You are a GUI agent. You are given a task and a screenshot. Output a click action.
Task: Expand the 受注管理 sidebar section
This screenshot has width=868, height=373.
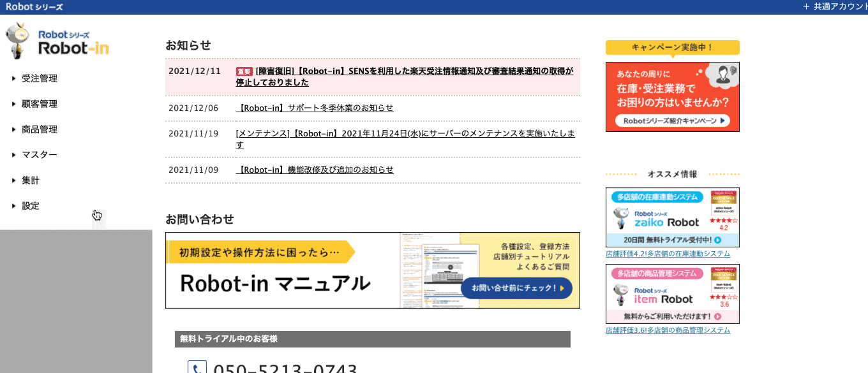pos(40,78)
